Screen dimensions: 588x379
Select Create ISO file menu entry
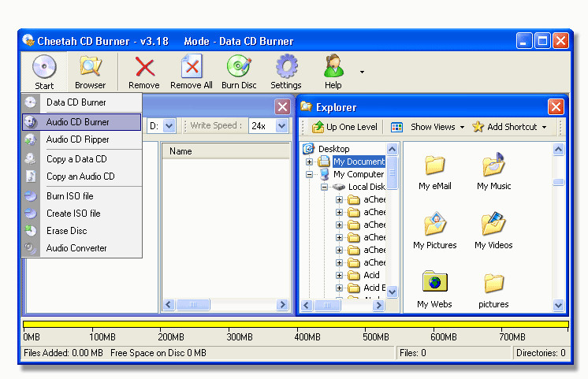[82, 214]
